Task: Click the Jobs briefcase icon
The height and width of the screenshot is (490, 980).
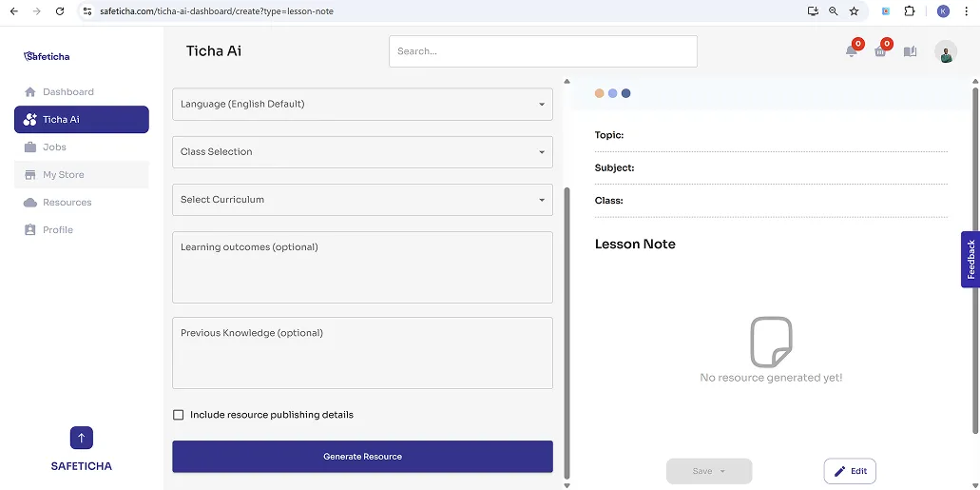Action: coord(30,147)
